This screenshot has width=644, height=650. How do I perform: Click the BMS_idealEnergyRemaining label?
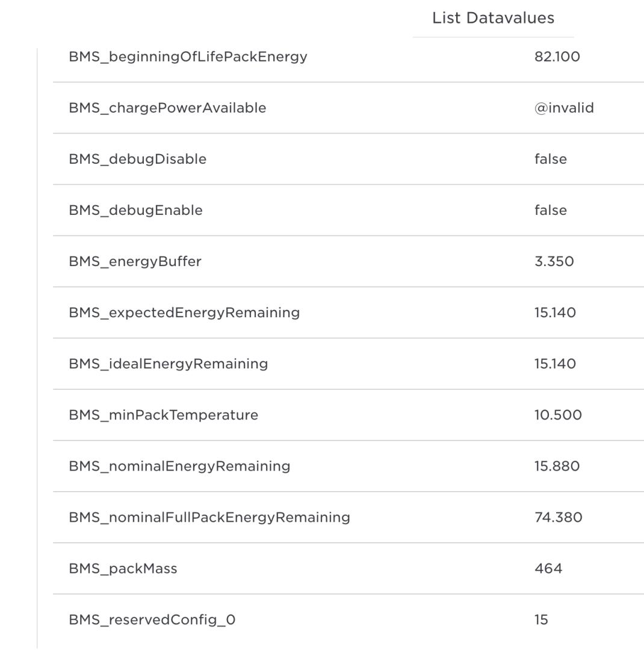point(168,364)
